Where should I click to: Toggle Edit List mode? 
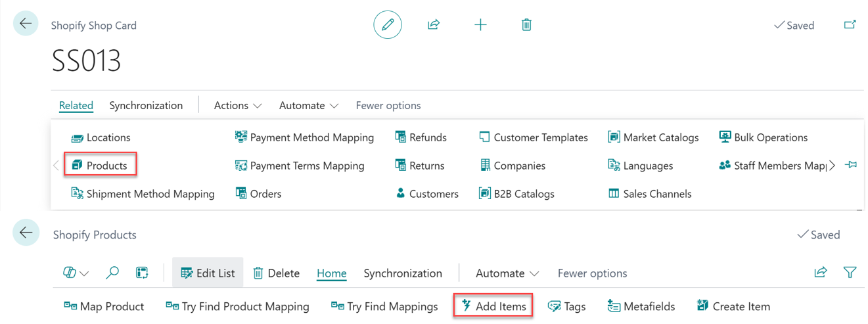click(208, 273)
